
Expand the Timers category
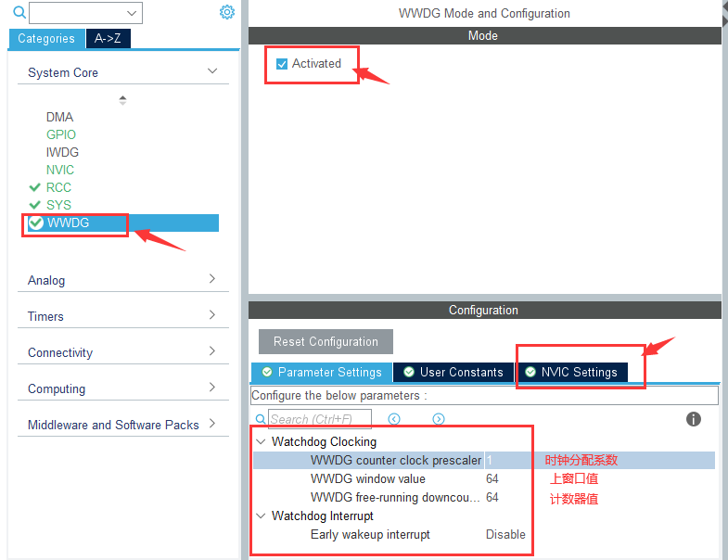[212, 315]
